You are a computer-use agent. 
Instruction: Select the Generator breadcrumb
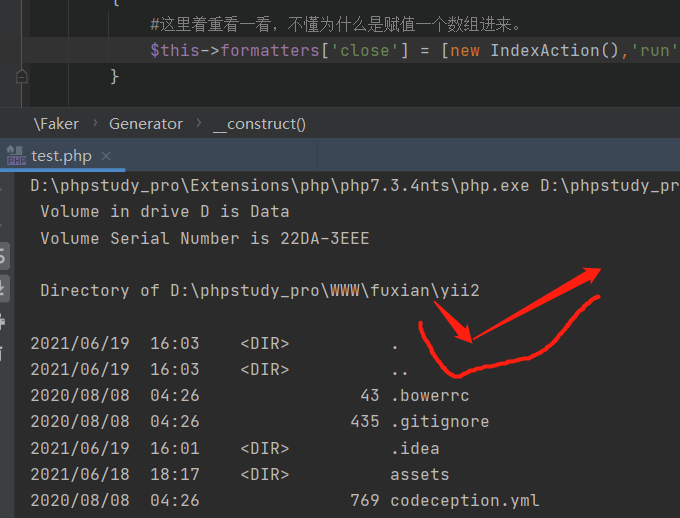coord(146,124)
